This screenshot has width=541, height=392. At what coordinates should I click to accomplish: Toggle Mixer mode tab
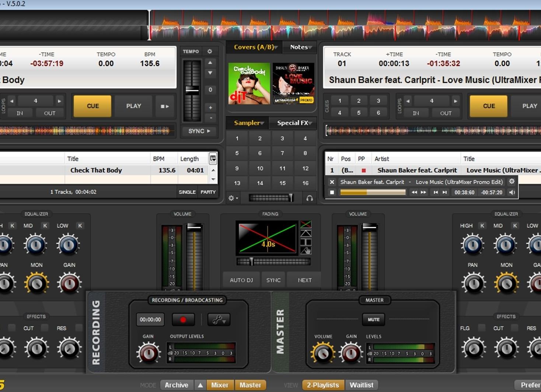point(220,385)
